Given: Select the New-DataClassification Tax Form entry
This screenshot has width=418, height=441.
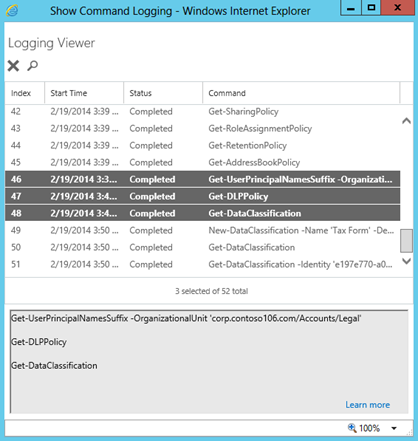Looking at the screenshot, I should [203, 230].
